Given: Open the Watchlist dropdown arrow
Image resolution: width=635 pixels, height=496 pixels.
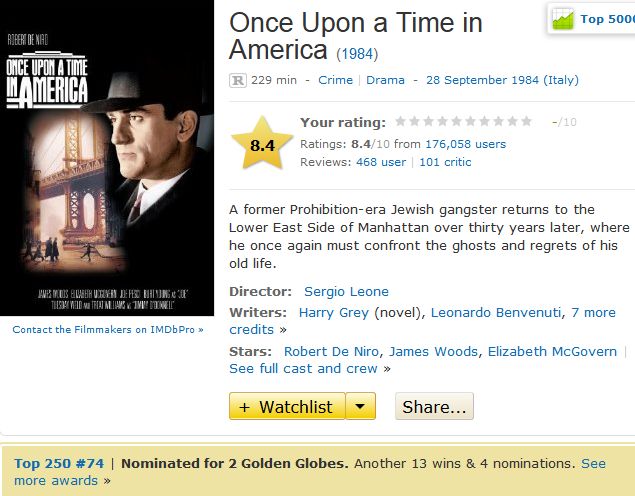Looking at the screenshot, I should (361, 406).
